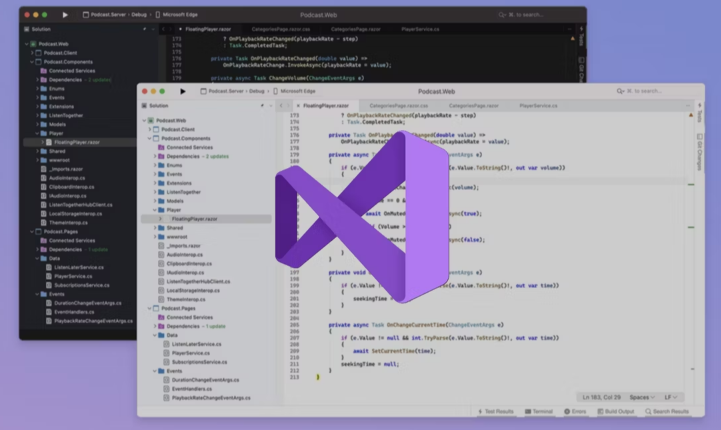Switch to CategoriesPage.razor tab in light window
The image size is (721, 430).
pos(474,106)
